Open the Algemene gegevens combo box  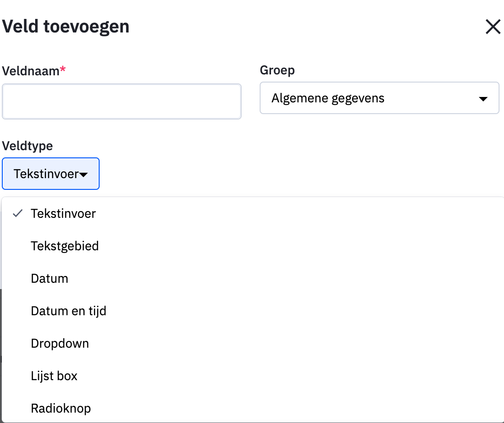tap(379, 98)
